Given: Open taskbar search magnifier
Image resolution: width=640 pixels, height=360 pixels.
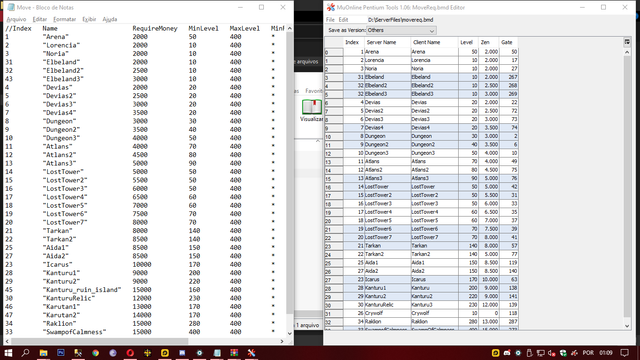Looking at the screenshot, I should click(x=25, y=353).
